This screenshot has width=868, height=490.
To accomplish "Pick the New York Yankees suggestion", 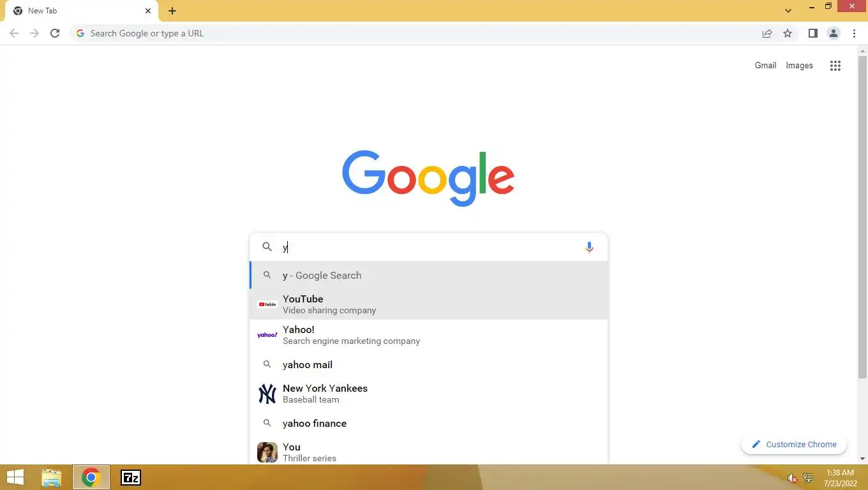I will tap(428, 394).
